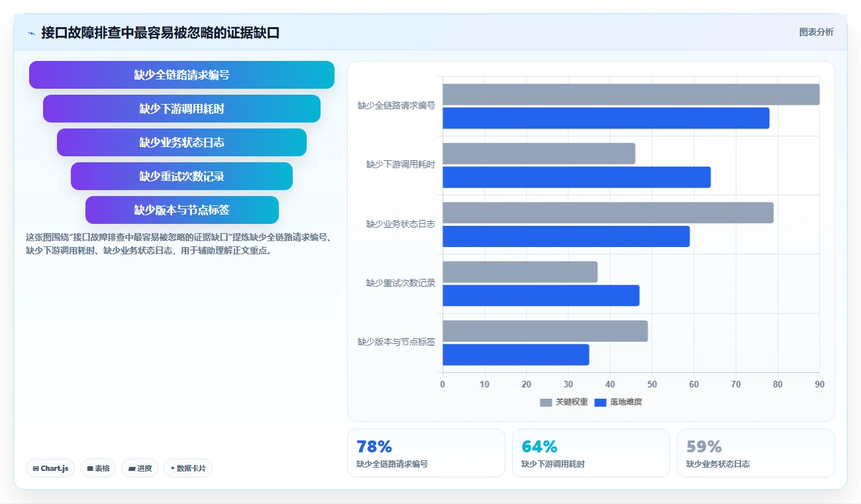The width and height of the screenshot is (861, 504).
Task: Click y-axis label 缺少全链路请求编号
Action: [x=396, y=105]
